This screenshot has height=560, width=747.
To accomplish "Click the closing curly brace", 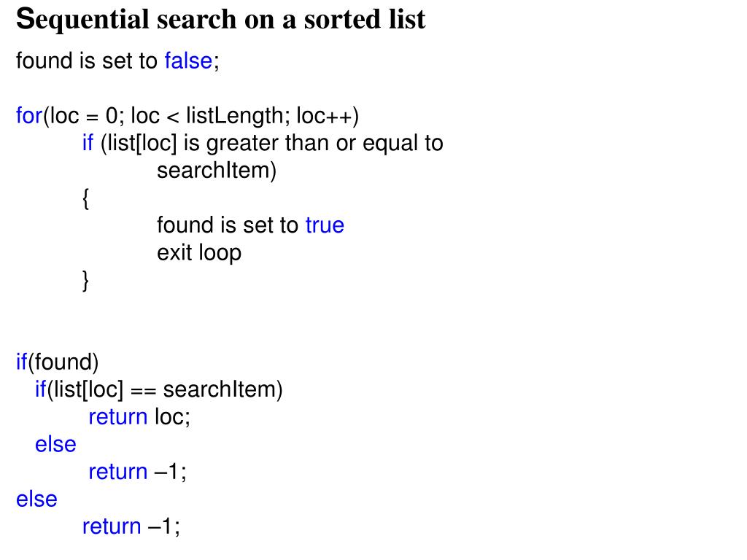I will click(x=86, y=281).
